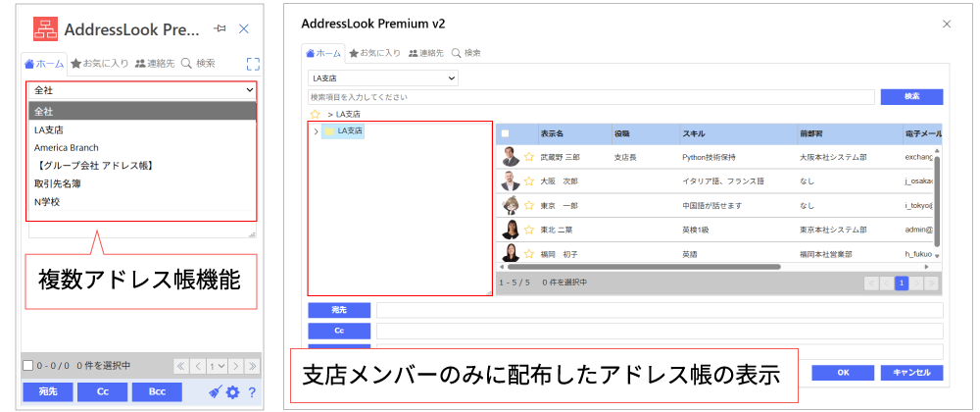
Task: Star 武蔵野 三郎 as a favorite
Action: (x=529, y=156)
